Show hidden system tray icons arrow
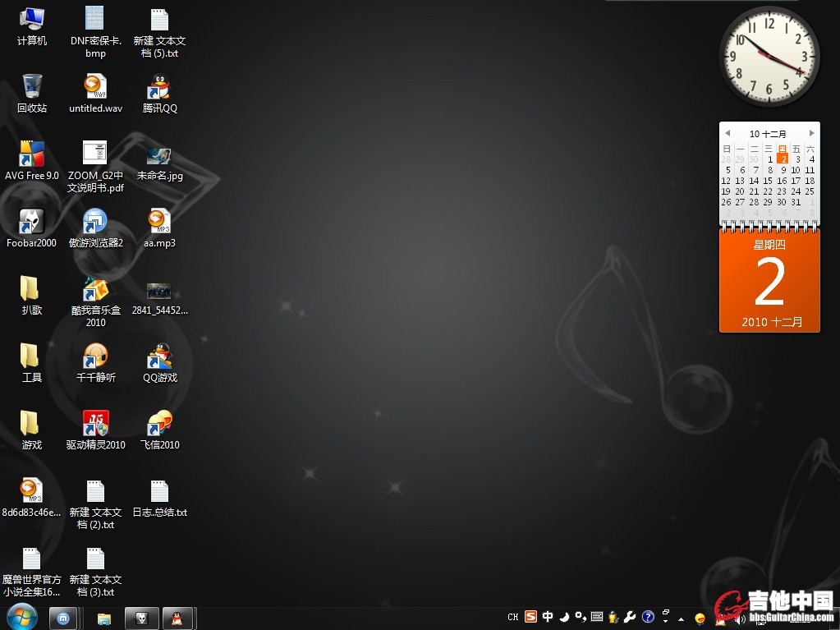Screen dimensions: 840x630 682,618
